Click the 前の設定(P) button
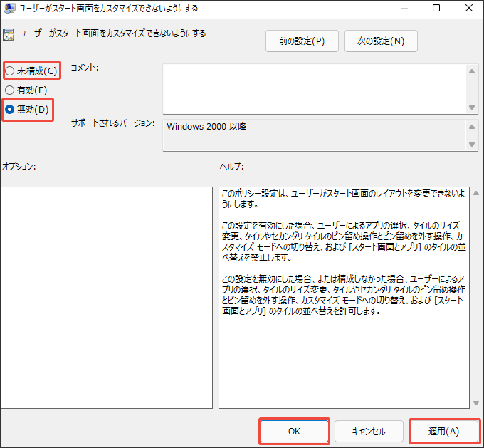The width and height of the screenshot is (484, 448). [x=302, y=41]
